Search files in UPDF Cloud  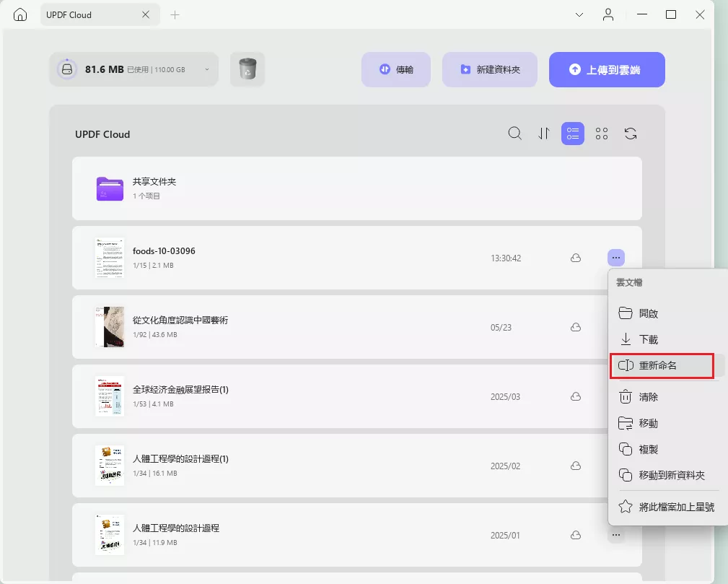pos(515,134)
